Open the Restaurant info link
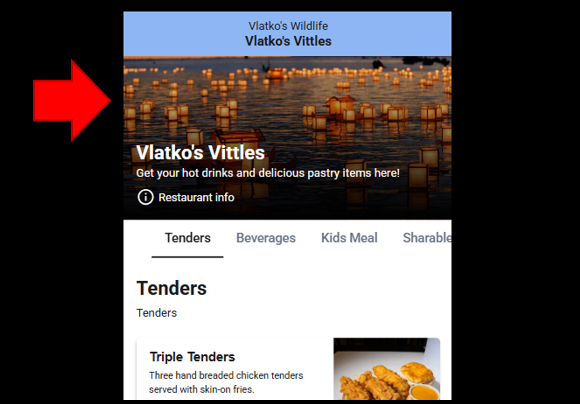Image resolution: width=580 pixels, height=404 pixels. (196, 197)
